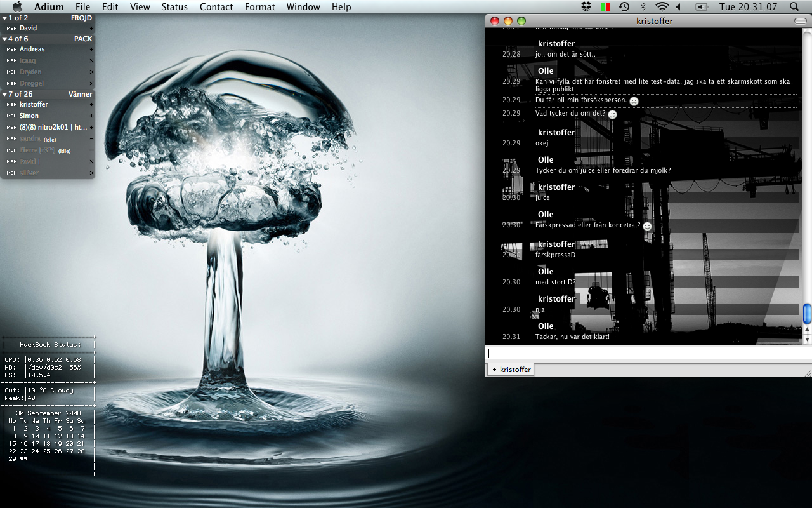Screen dimensions: 812x508
Task: Select contact Andreas in the contact list
Action: point(48,50)
